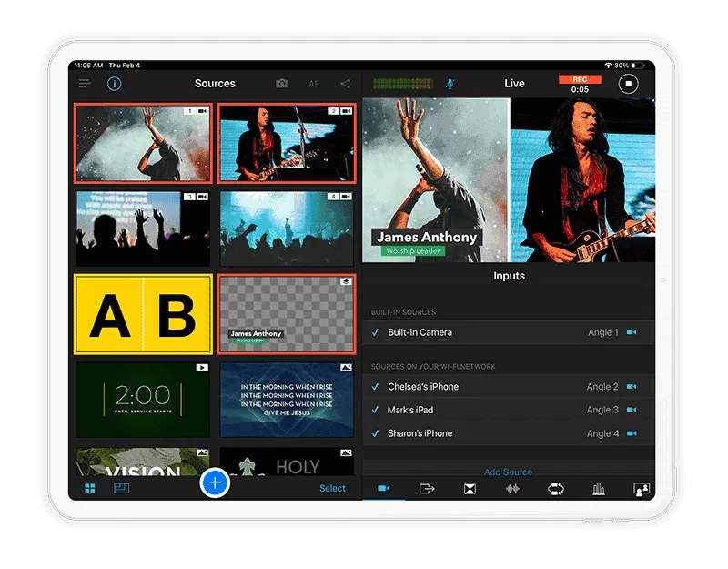Mute the microphone icon

(x=450, y=84)
